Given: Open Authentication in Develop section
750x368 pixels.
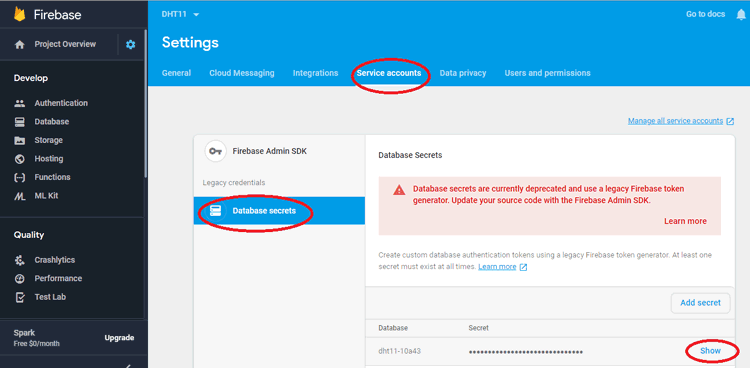Looking at the screenshot, I should pos(61,103).
